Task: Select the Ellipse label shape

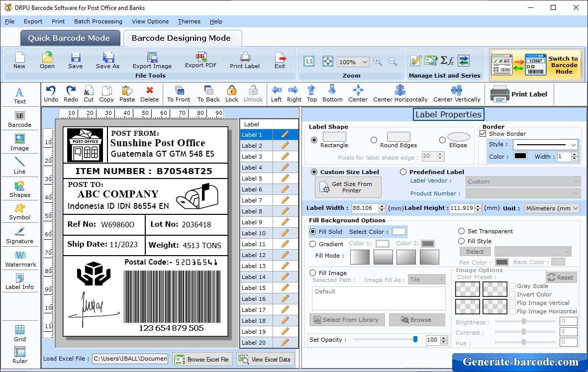Action: pos(443,140)
